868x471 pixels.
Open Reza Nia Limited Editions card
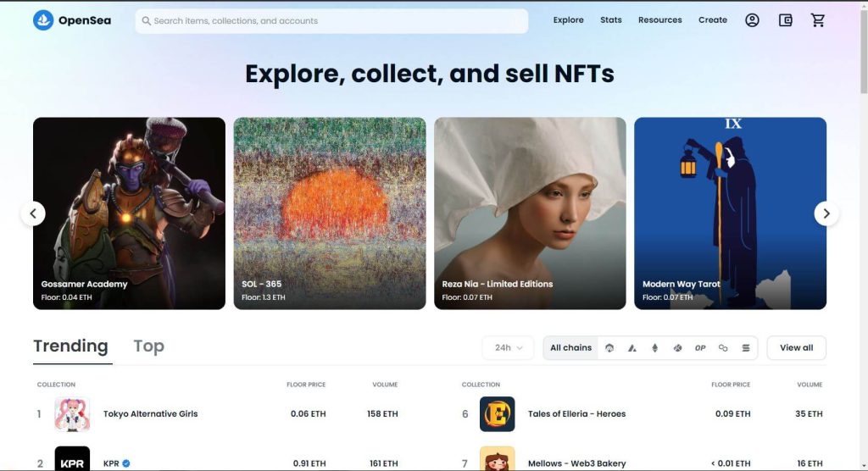tap(530, 213)
